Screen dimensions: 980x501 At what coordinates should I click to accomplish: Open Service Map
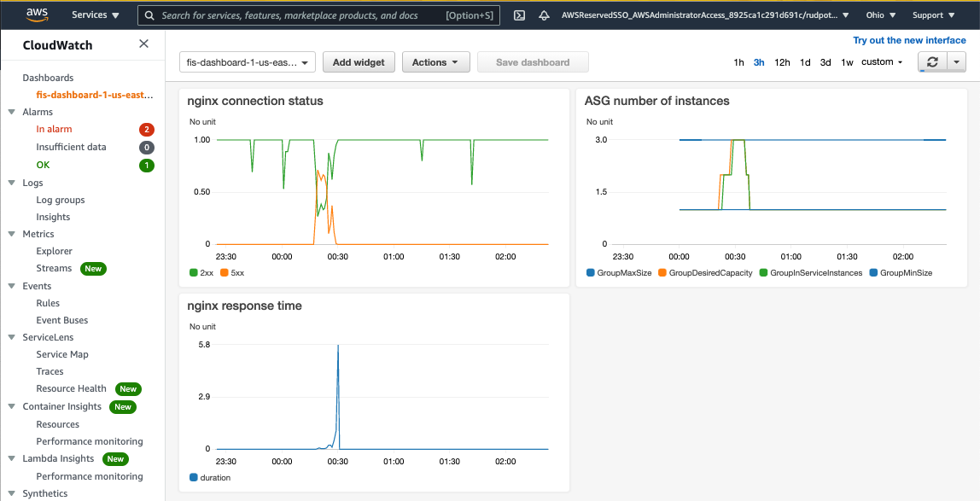(62, 354)
